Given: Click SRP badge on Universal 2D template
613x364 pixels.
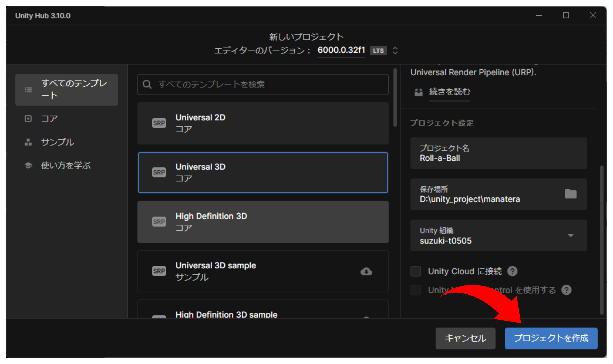Looking at the screenshot, I should [159, 123].
